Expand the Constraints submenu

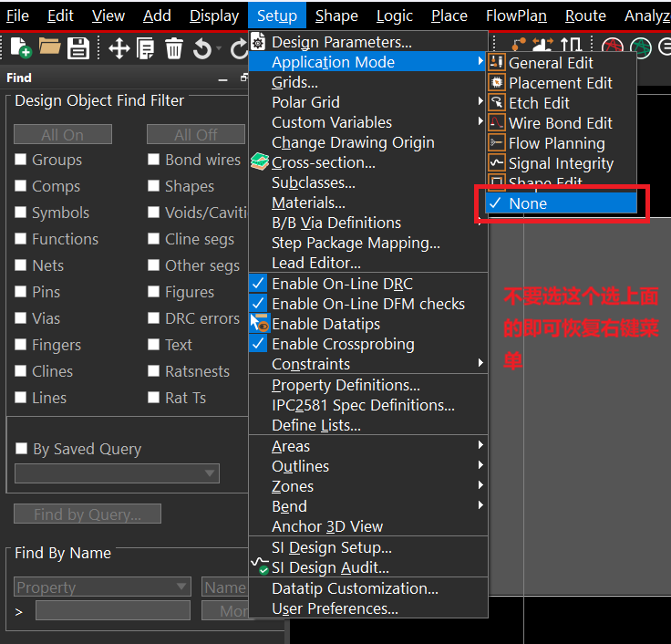(x=368, y=364)
